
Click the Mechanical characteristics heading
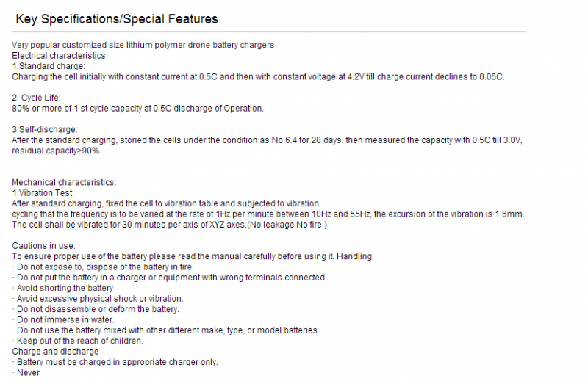(x=64, y=182)
